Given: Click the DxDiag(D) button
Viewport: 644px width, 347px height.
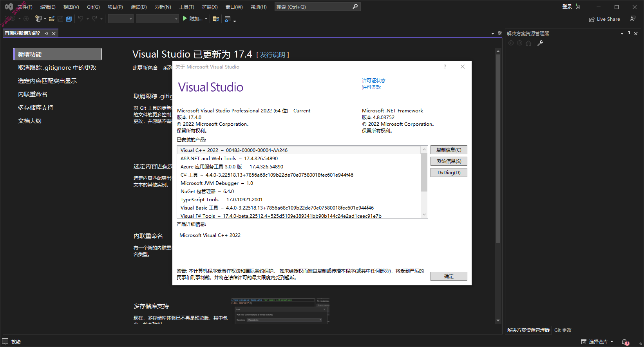Looking at the screenshot, I should [449, 173].
